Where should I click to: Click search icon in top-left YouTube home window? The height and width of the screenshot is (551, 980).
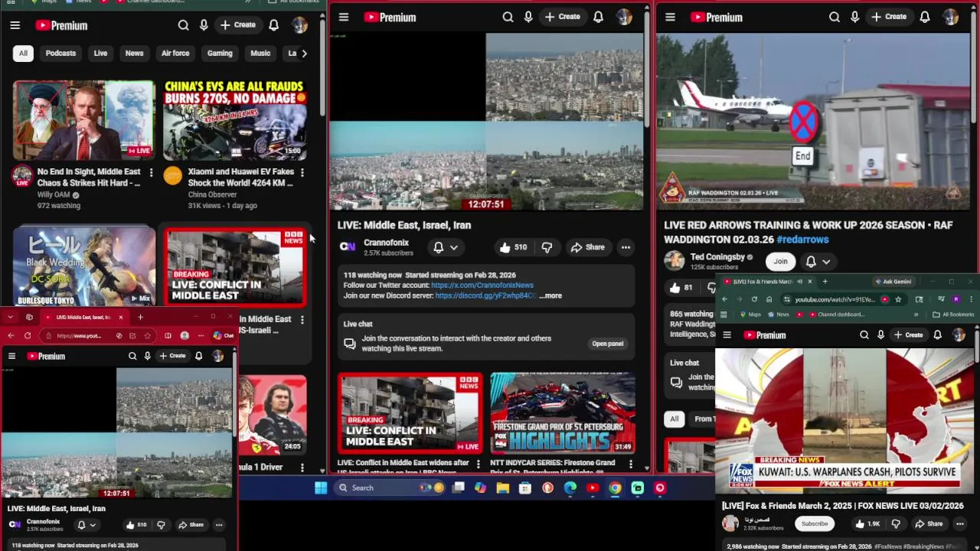pyautogui.click(x=183, y=25)
